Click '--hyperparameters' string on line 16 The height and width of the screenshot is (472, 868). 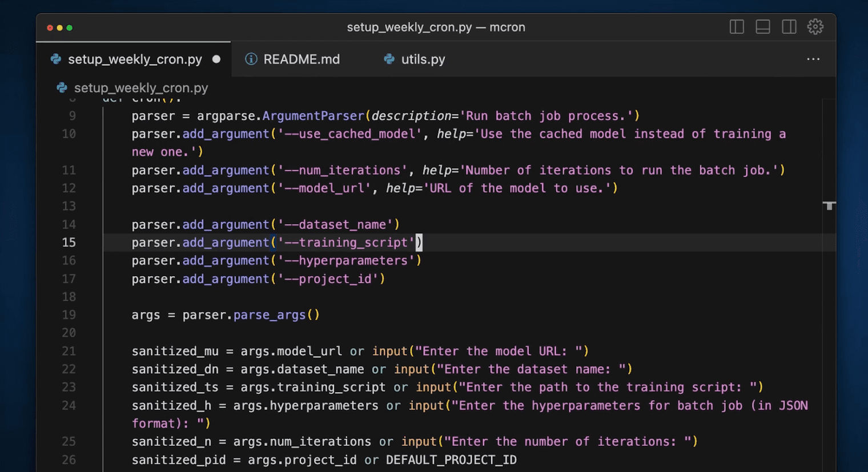click(346, 261)
